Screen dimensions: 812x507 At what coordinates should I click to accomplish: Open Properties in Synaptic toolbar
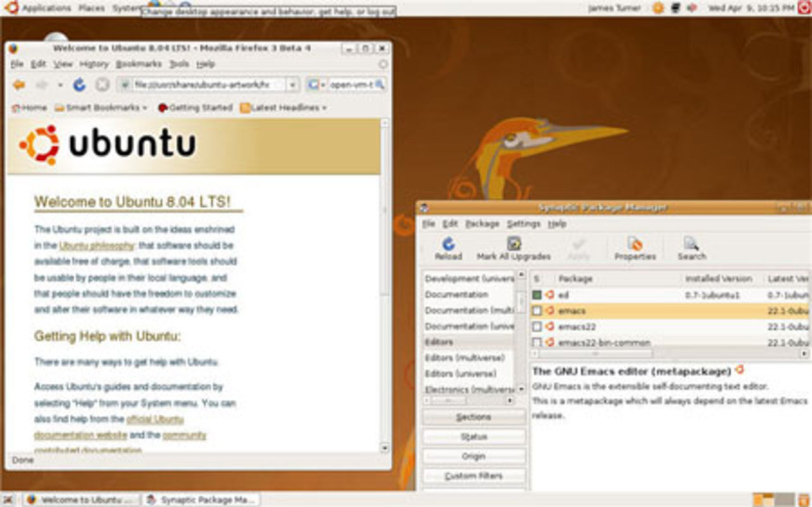[x=635, y=249]
